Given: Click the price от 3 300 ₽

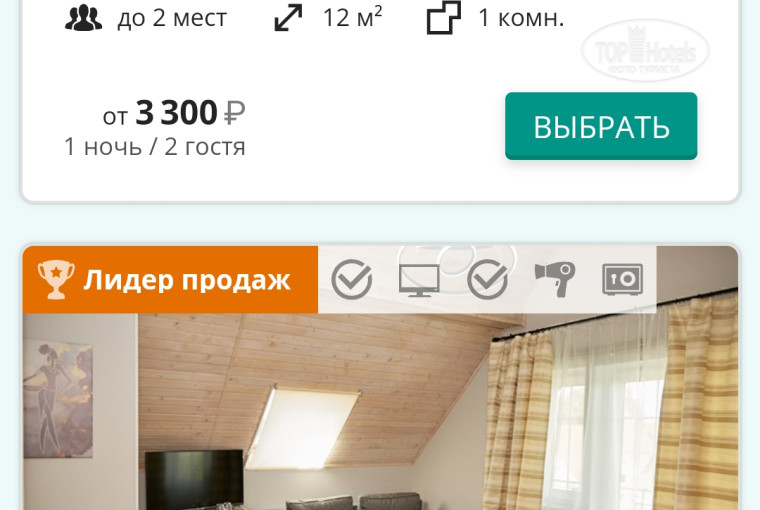Looking at the screenshot, I should (174, 113).
